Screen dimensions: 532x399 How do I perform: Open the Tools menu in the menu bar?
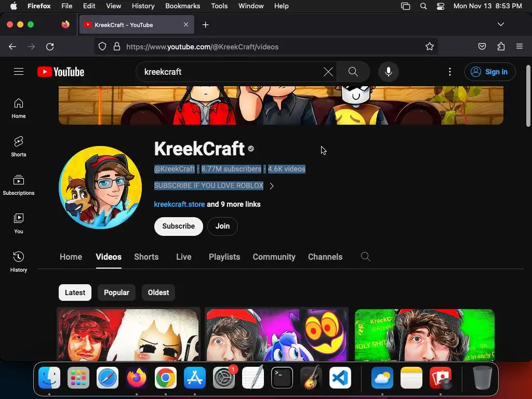[219, 6]
